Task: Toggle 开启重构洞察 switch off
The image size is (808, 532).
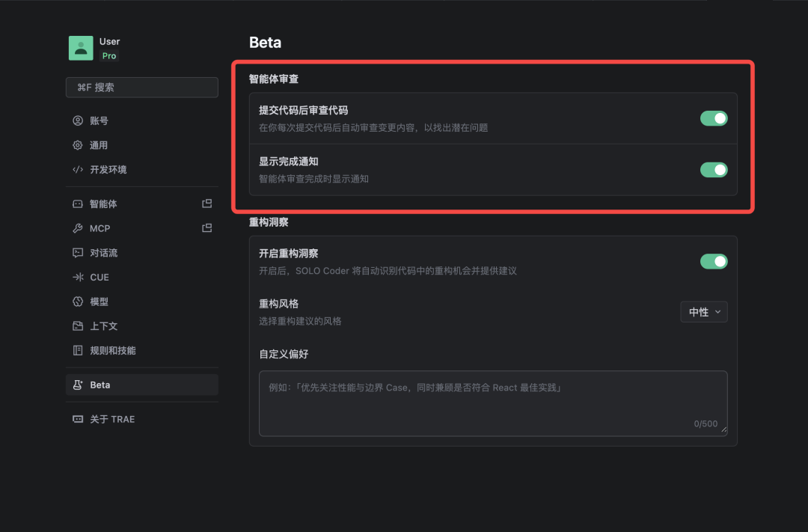Action: point(714,261)
